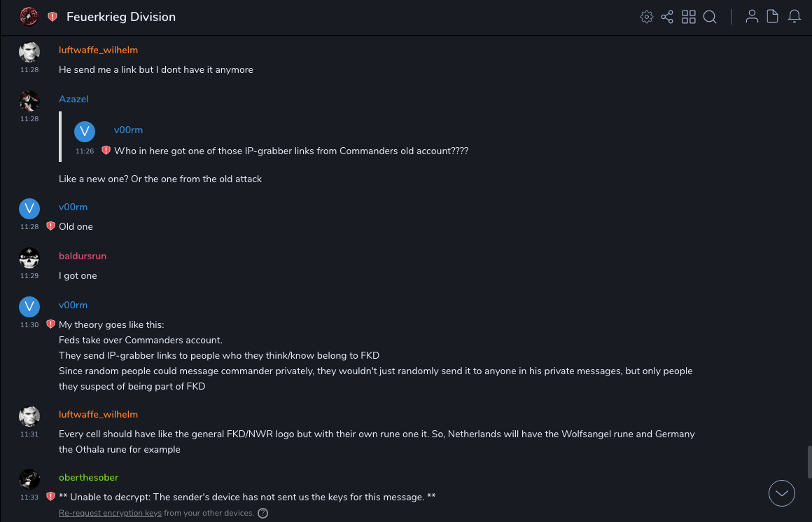The height and width of the screenshot is (522, 812).
Task: Search messages with magnifier icon
Action: pyautogui.click(x=710, y=17)
